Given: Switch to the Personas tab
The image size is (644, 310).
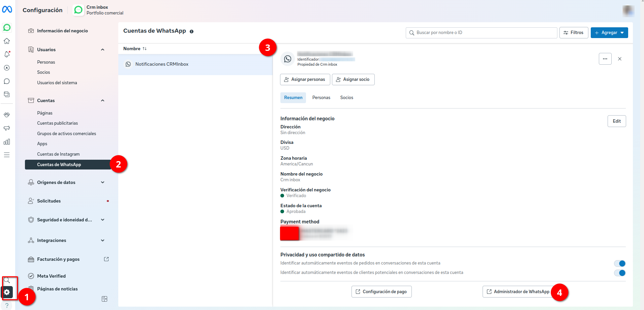Looking at the screenshot, I should click(321, 98).
